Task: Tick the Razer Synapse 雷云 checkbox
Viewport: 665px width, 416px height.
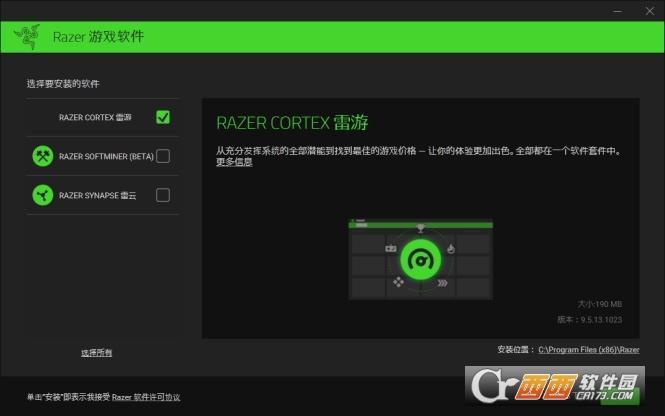Action: click(x=163, y=195)
